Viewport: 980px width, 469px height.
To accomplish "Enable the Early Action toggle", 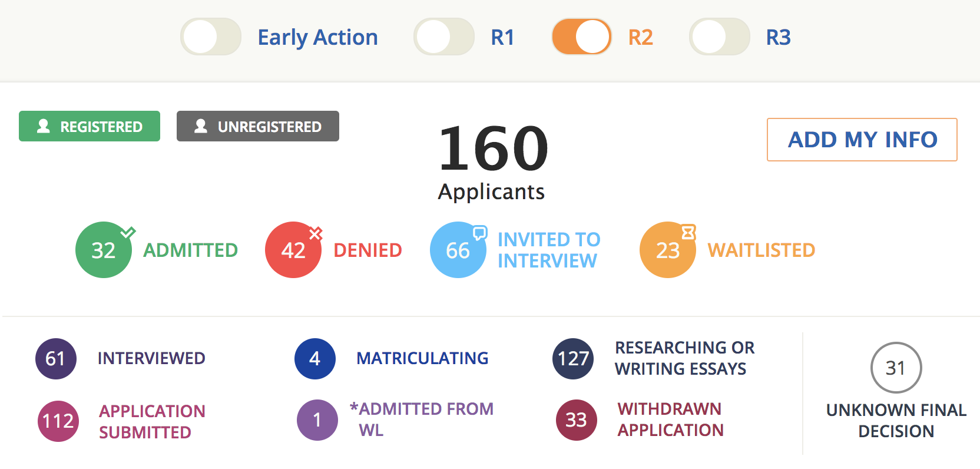I will click(x=211, y=37).
